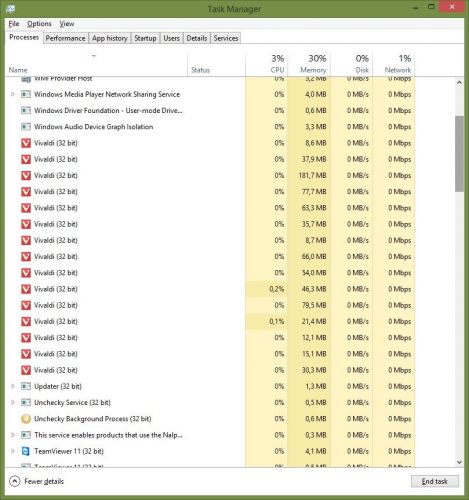The height and width of the screenshot is (500, 469).
Task: Click the Updater (32 bit) process icon
Action: (26, 386)
